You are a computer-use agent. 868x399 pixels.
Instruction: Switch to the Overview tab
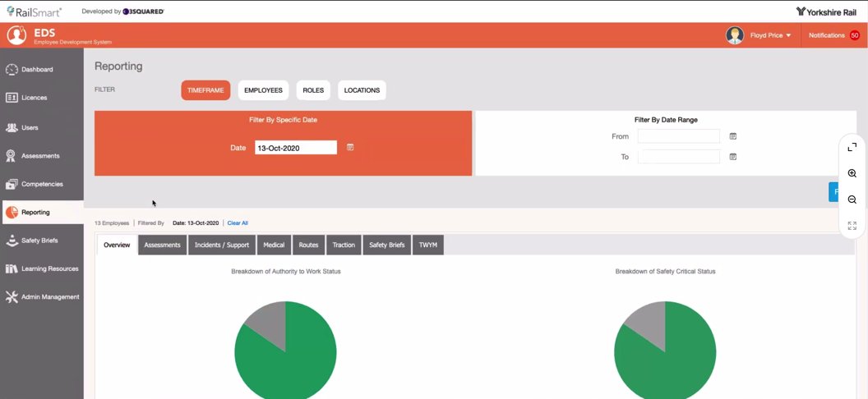117,245
